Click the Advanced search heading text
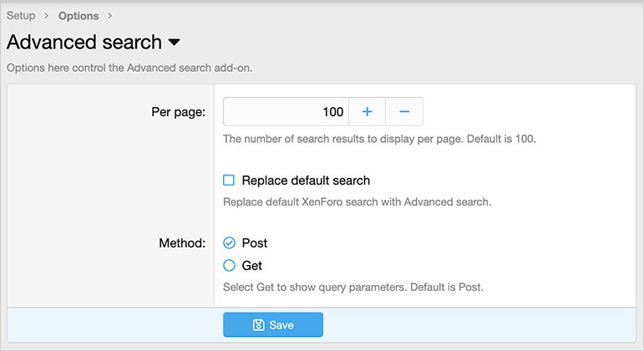 84,42
